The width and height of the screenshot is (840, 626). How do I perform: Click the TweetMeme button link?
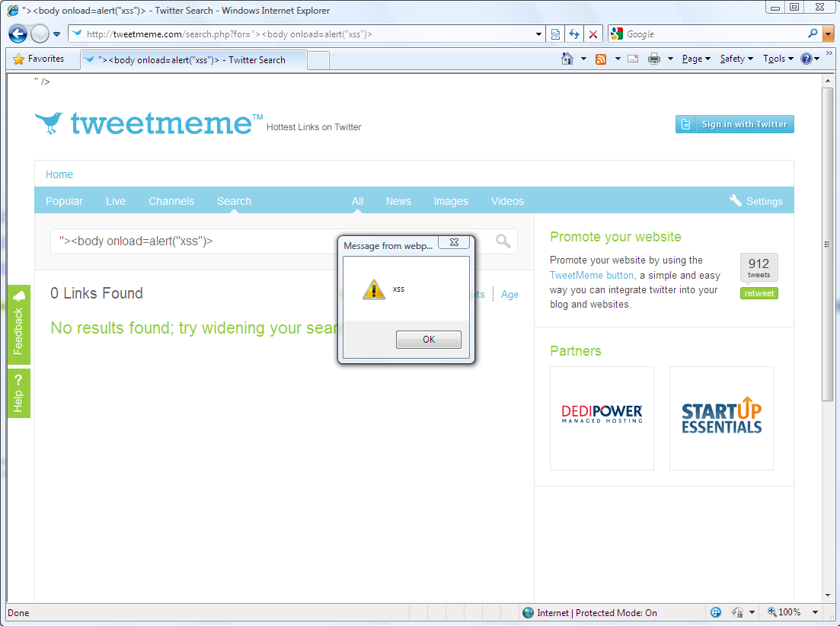coord(592,275)
